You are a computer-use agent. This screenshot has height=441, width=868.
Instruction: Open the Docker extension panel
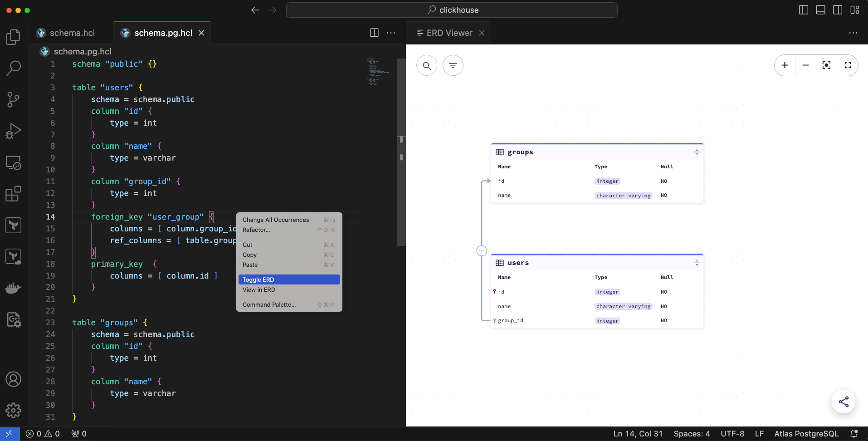pos(13,288)
